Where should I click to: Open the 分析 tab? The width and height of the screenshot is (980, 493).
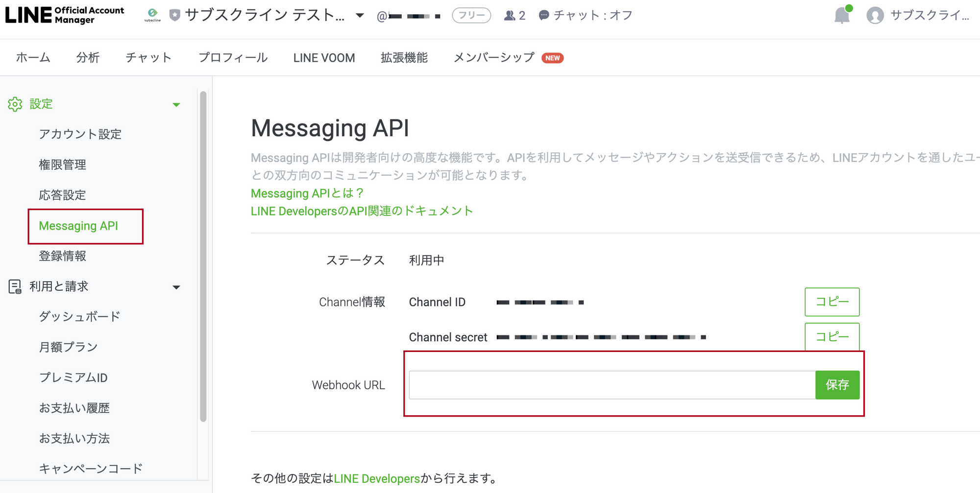click(x=88, y=58)
